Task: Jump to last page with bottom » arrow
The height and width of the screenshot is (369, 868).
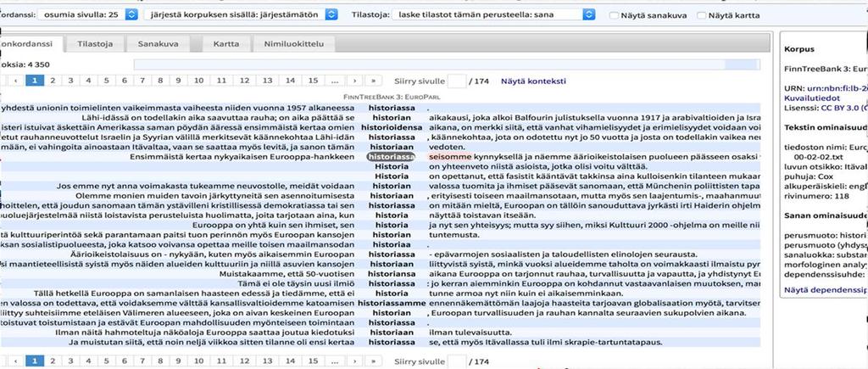Action: (x=374, y=361)
